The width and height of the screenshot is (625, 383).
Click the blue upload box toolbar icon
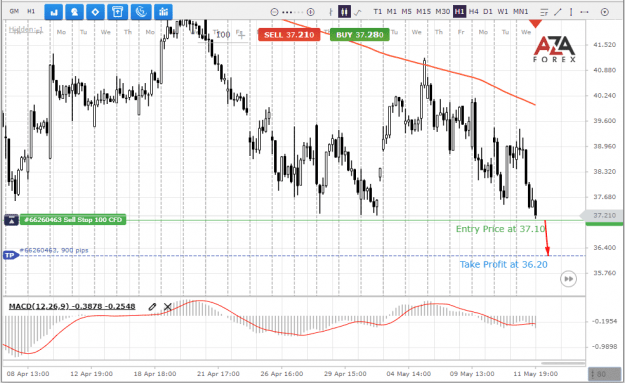(x=117, y=12)
